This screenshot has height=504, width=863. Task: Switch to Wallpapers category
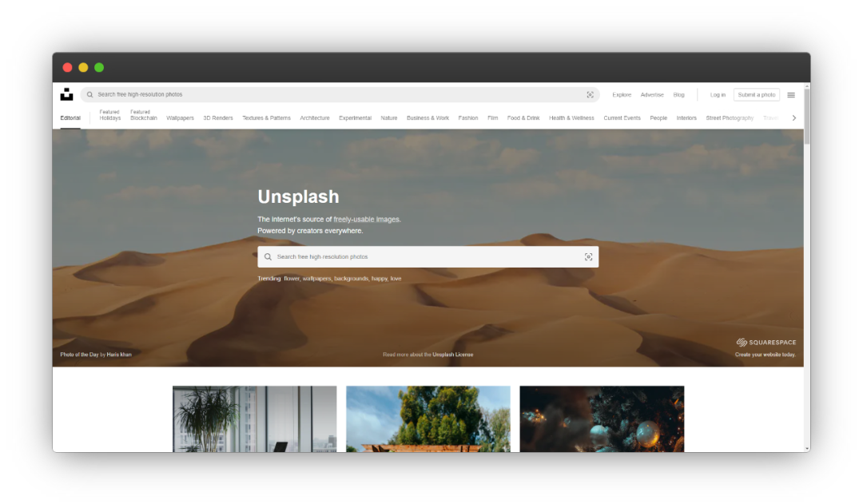(180, 117)
